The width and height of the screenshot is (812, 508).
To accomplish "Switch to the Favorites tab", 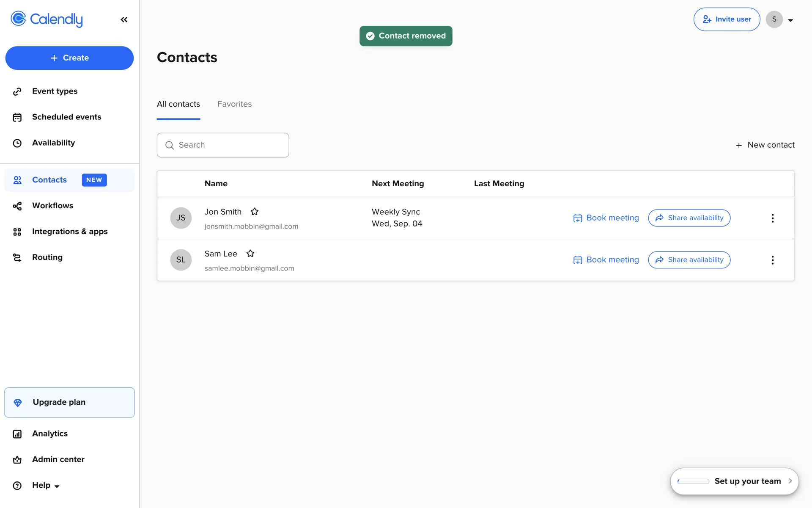I will pyautogui.click(x=234, y=104).
